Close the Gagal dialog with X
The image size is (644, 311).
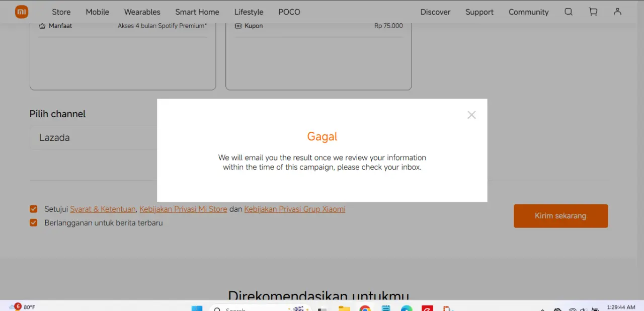point(471,115)
